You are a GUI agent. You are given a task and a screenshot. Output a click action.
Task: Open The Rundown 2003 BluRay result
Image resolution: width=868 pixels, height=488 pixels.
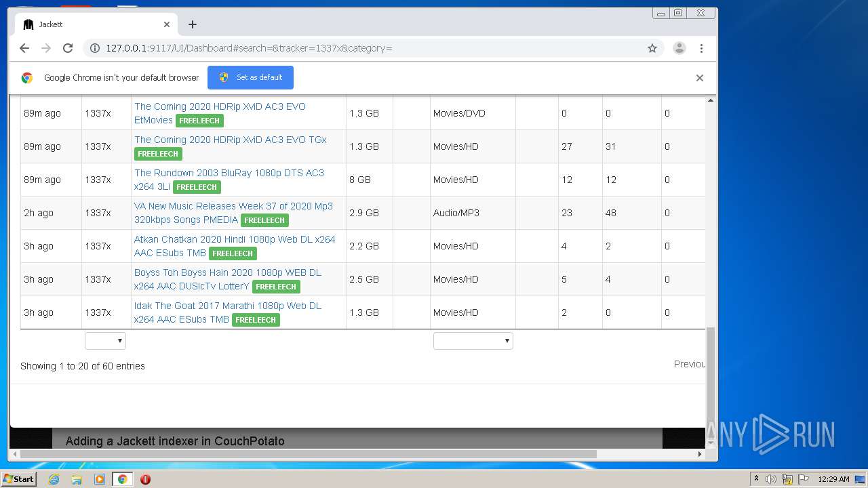coord(229,180)
